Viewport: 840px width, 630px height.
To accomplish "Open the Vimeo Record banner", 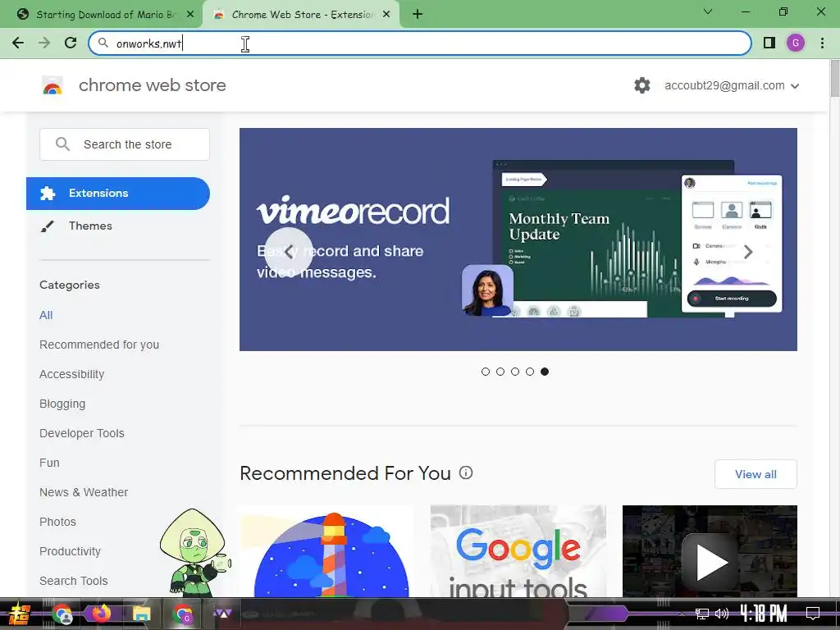I will [518, 240].
